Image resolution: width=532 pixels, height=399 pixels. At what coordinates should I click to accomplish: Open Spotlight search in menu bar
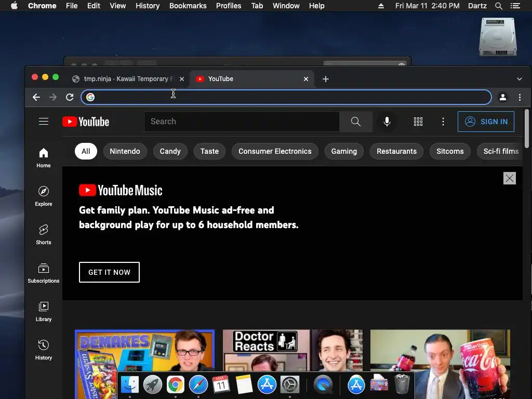click(498, 6)
